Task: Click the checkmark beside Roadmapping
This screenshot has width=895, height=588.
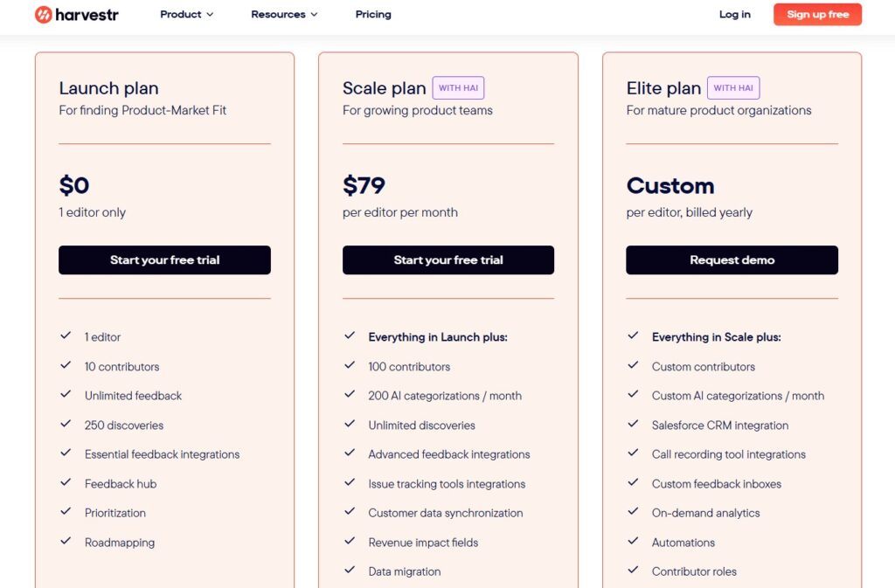Action: point(66,542)
